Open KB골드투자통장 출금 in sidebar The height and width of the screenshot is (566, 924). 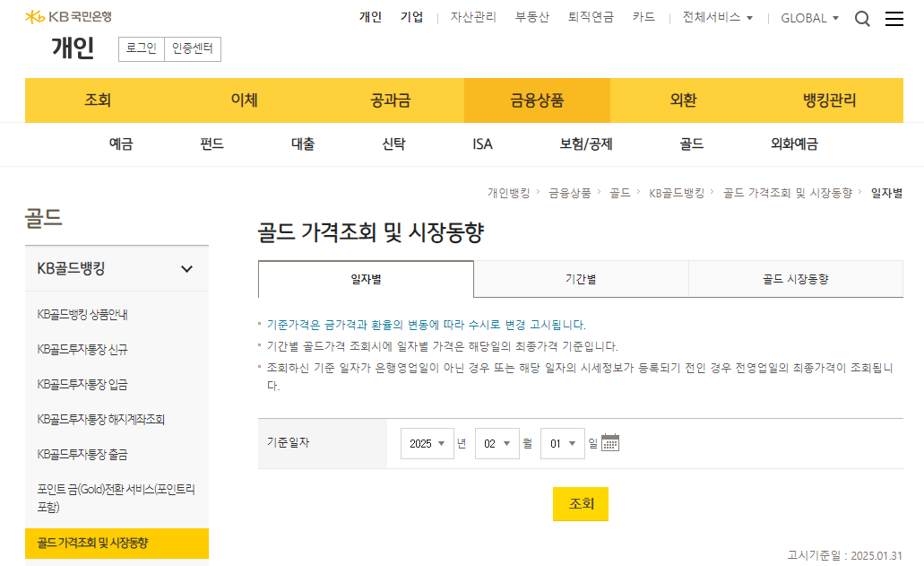82,455
